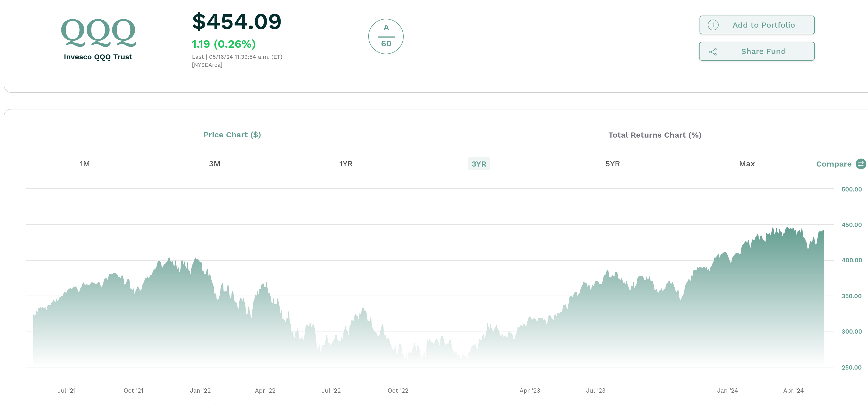Click the Jan '22 x-axis label
The image size is (868, 405).
tap(200, 391)
